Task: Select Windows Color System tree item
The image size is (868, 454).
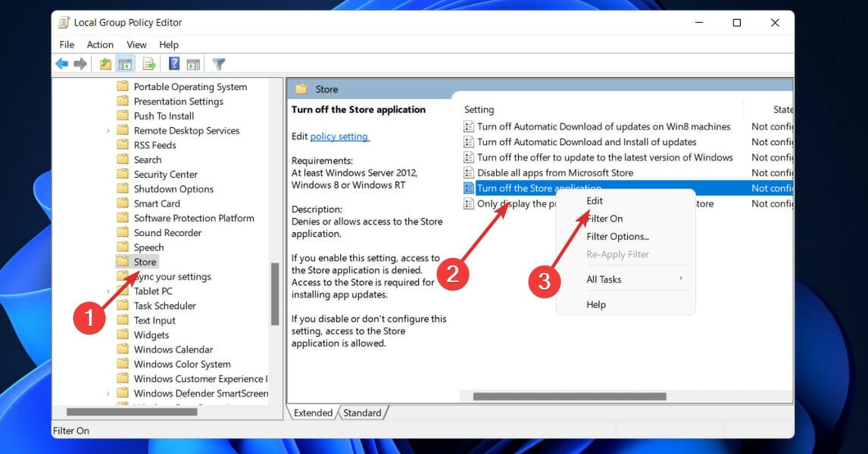Action: pyautogui.click(x=182, y=364)
